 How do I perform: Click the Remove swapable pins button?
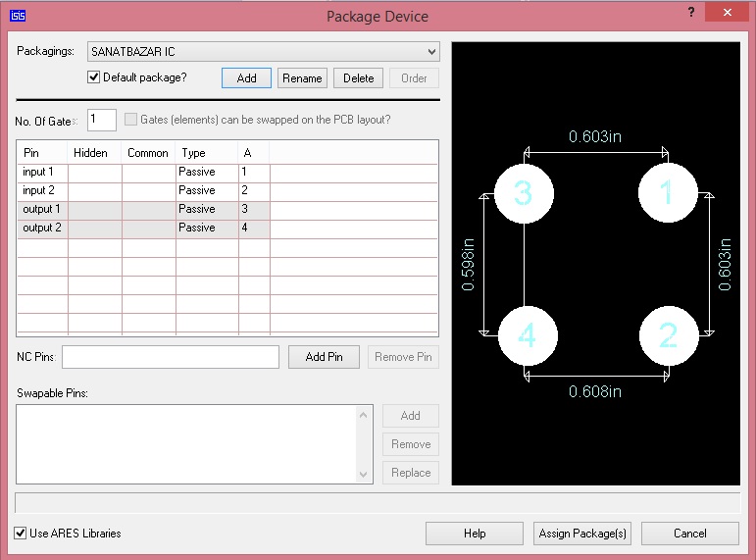click(411, 444)
